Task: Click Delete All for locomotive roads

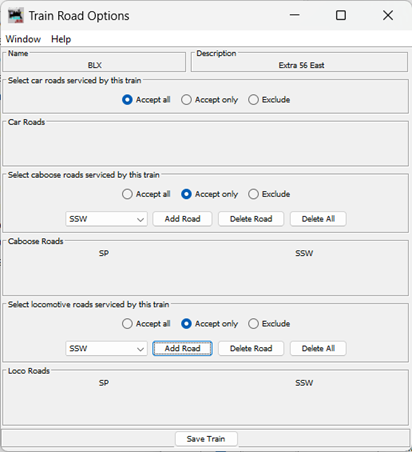Action: (x=318, y=349)
